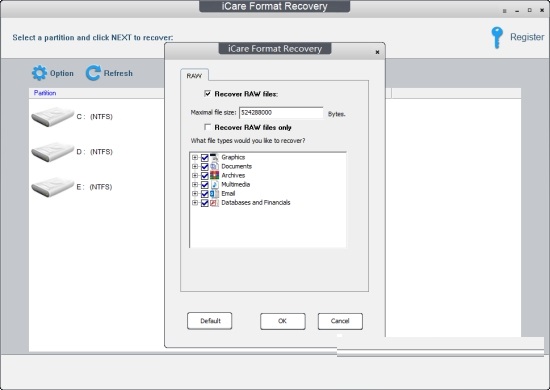This screenshot has height=390, width=550.
Task: Click the Graphics file type icon
Action: [214, 157]
